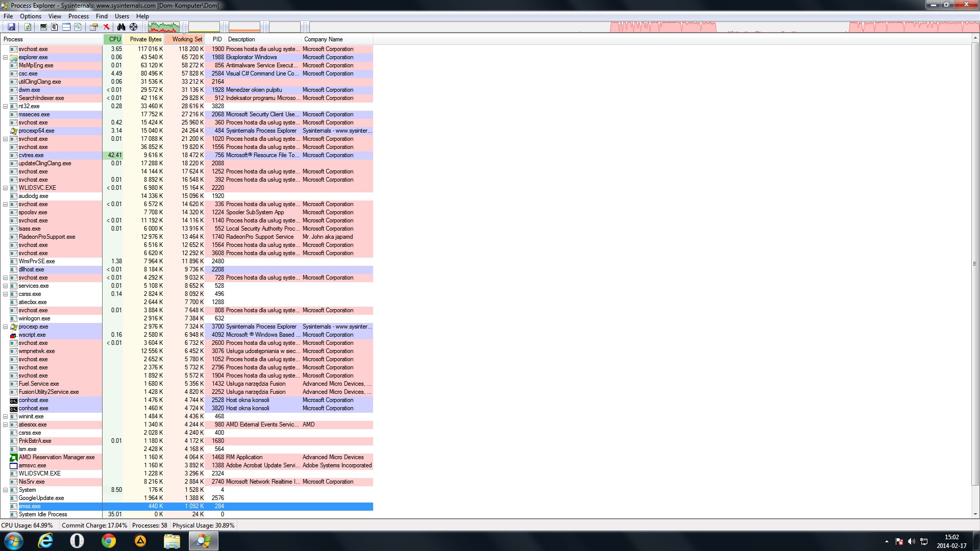Click the Save toolbar icon

pyautogui.click(x=11, y=27)
